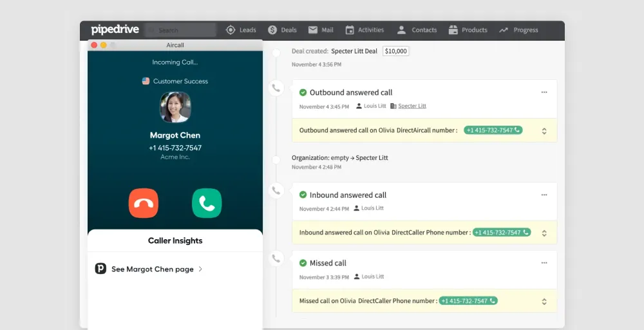
Task: Click the Margot Chen caller name
Action: (175, 135)
